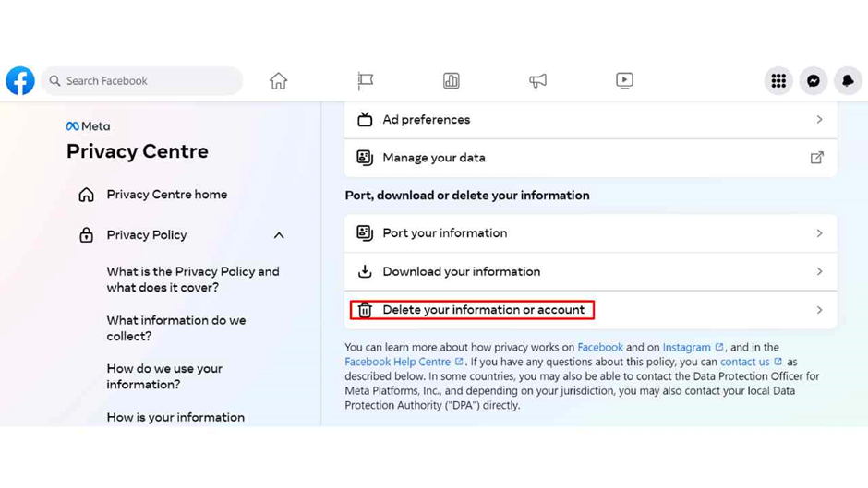Open Port your information
868x488 pixels.
[x=590, y=233]
